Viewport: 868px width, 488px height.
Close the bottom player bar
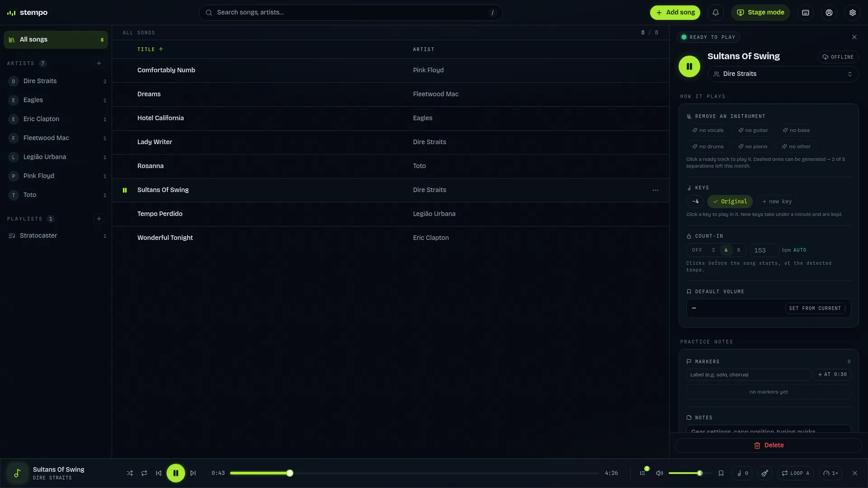click(x=855, y=473)
